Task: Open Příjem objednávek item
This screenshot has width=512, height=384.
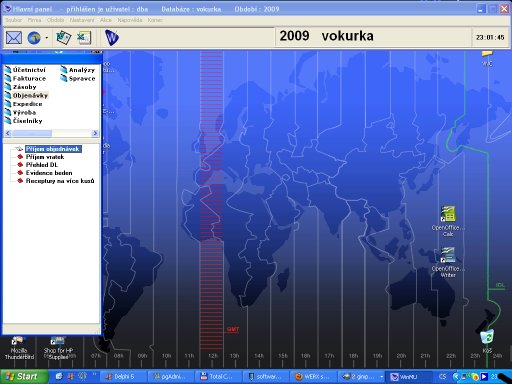Action: 53,149
